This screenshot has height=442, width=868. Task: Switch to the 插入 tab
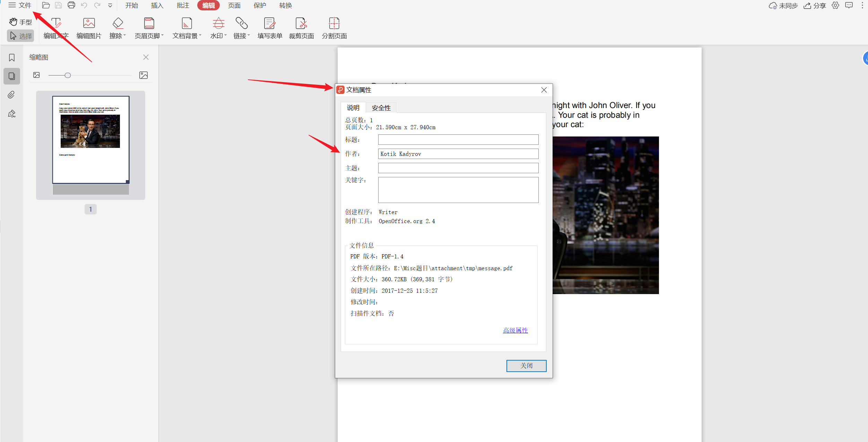point(157,6)
